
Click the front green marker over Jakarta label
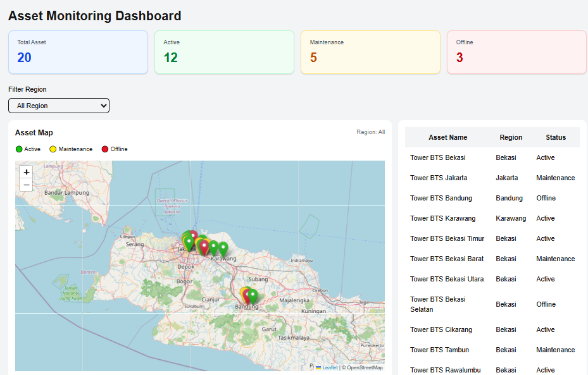click(189, 243)
